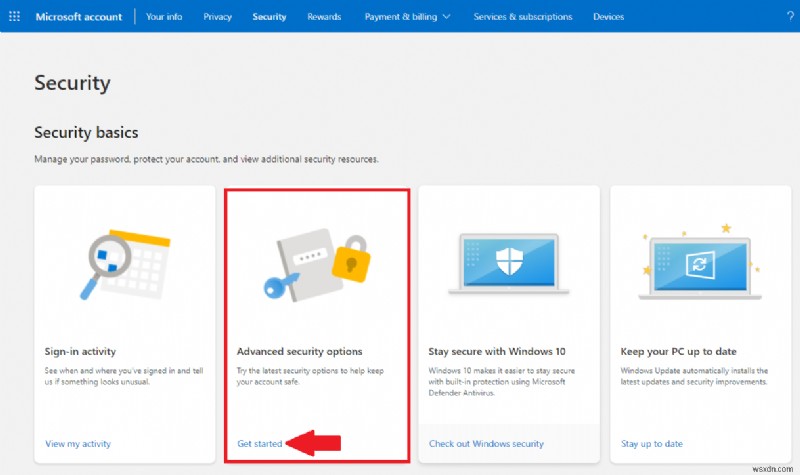This screenshot has width=800, height=475.
Task: Open the Privacy tab
Action: 217,16
